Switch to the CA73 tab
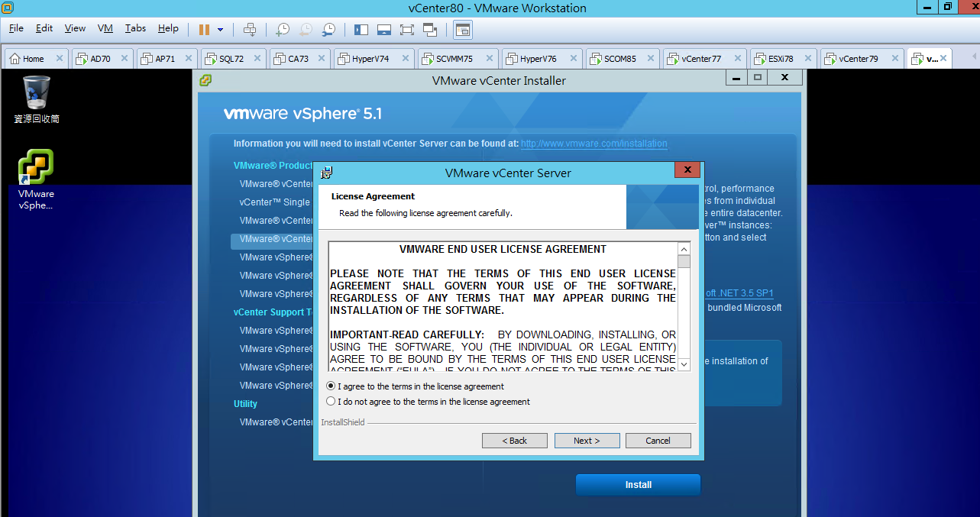Image resolution: width=980 pixels, height=517 pixels. pos(299,58)
